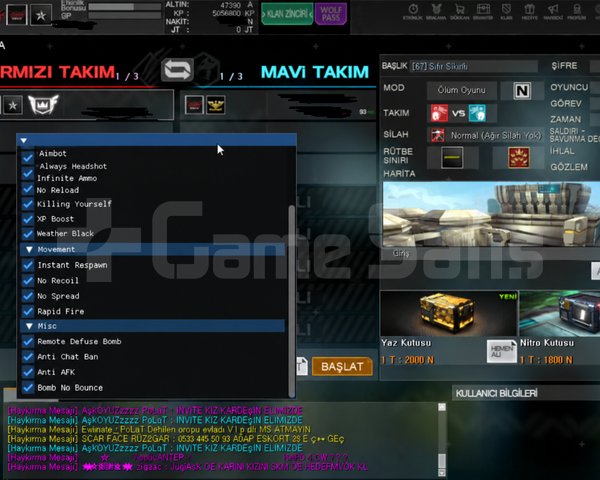Collapse the Misc section
This screenshot has height=480, width=600.
[29, 326]
